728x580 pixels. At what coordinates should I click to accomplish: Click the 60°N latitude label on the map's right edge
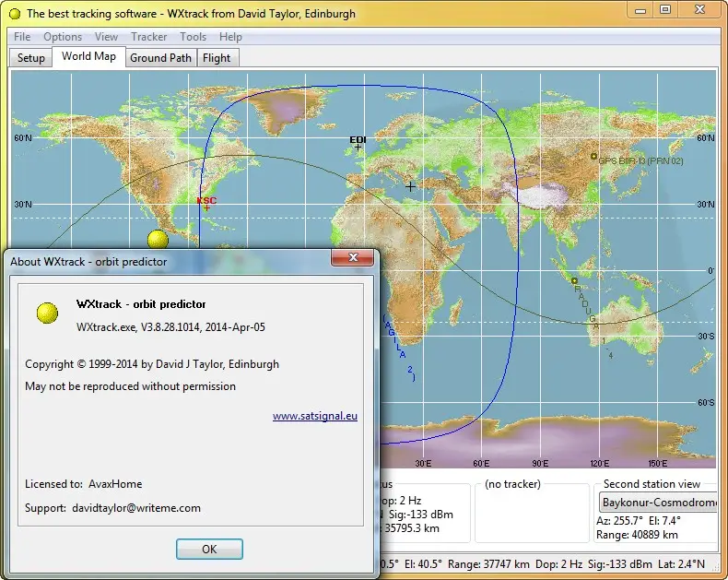[706, 138]
